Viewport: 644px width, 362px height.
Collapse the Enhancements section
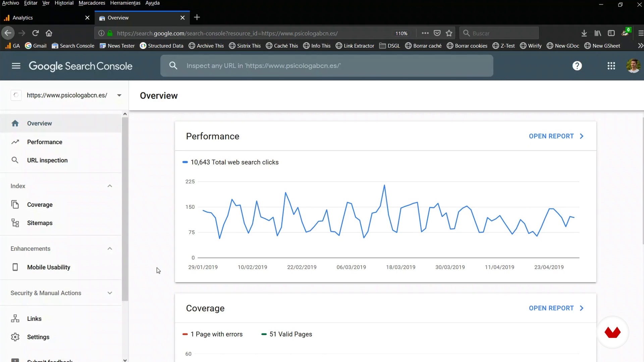point(110,249)
